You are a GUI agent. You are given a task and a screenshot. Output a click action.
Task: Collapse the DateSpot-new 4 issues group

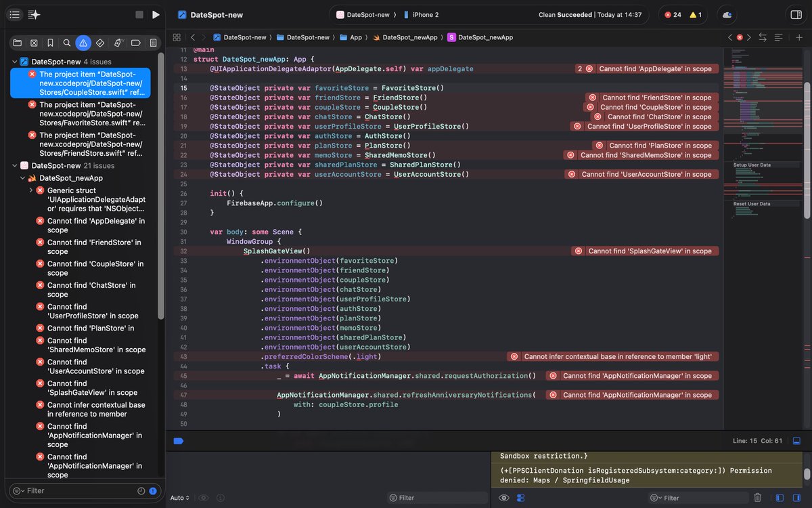(x=15, y=62)
